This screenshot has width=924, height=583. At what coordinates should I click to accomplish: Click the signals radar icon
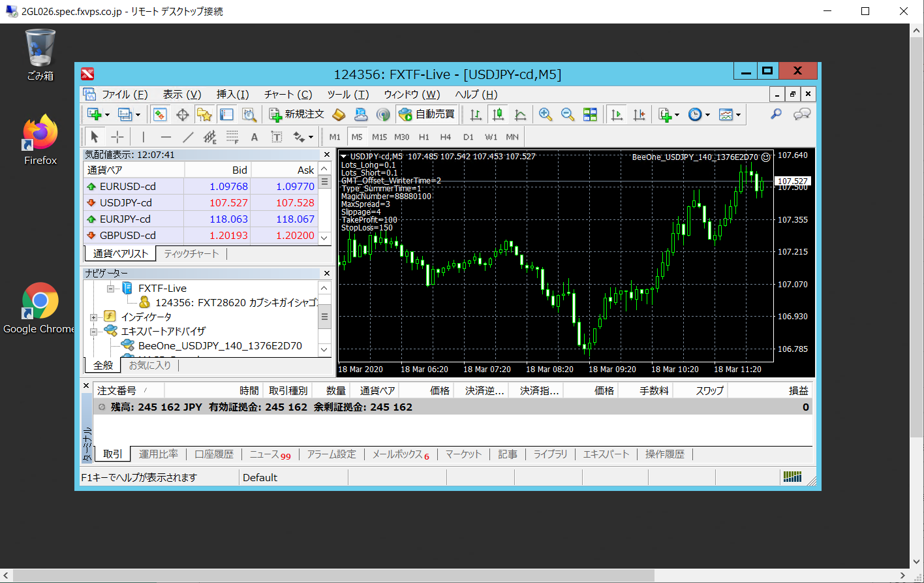coord(383,114)
